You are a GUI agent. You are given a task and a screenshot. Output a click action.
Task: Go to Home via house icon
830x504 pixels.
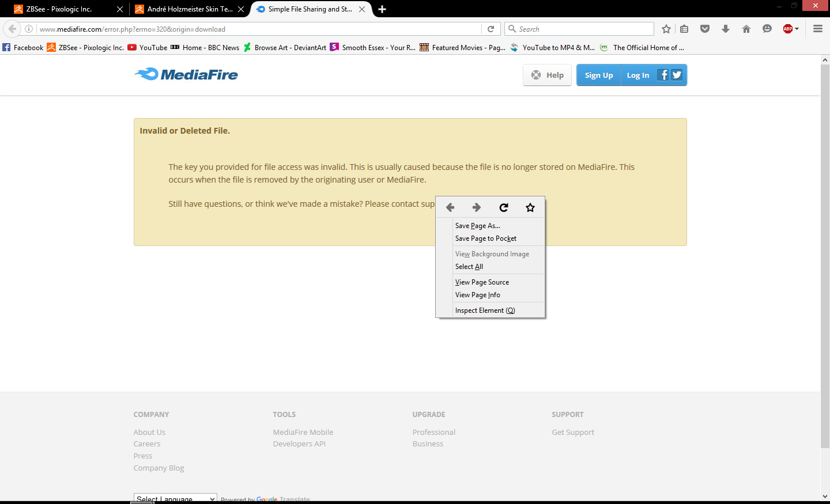[746, 29]
